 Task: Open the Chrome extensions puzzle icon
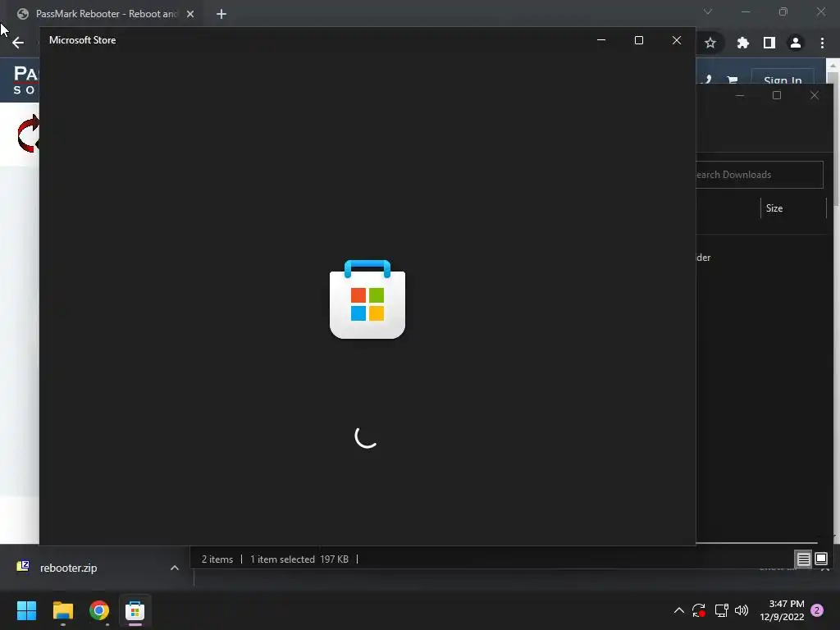point(742,43)
